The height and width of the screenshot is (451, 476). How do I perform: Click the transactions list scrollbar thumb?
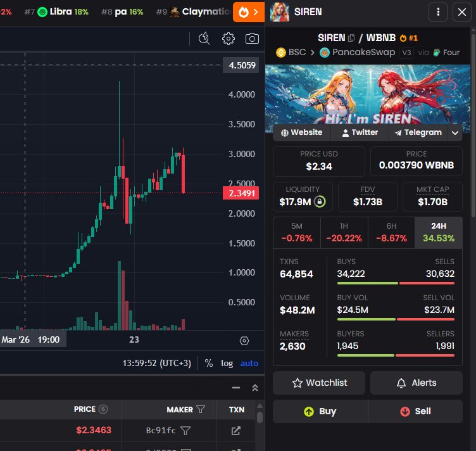tap(260, 417)
